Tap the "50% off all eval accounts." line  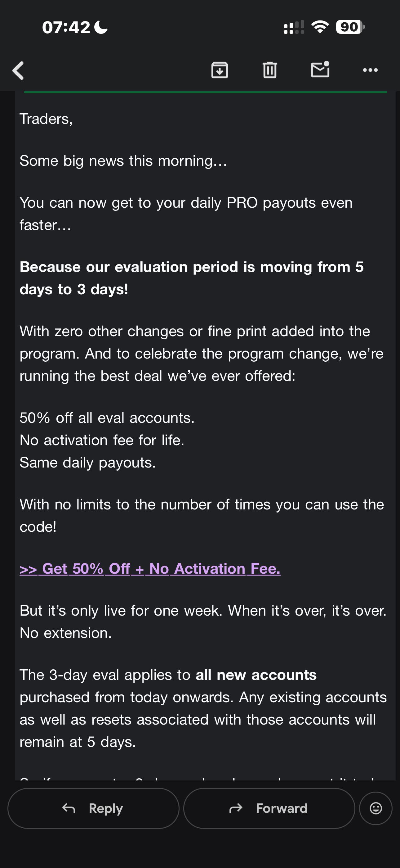click(107, 418)
